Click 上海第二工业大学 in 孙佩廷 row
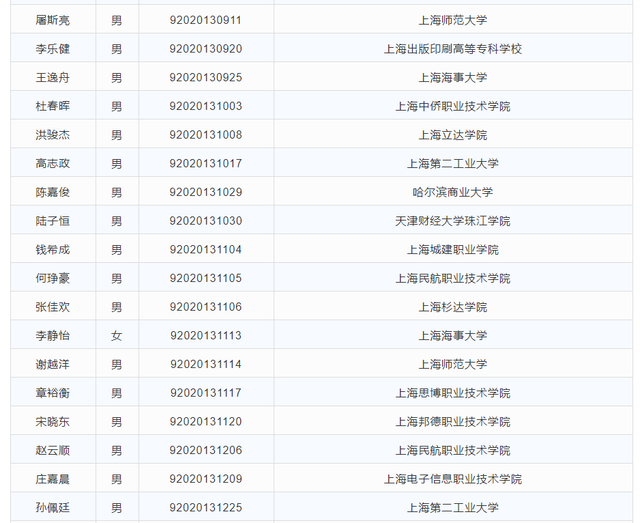The height and width of the screenshot is (523, 640). pyautogui.click(x=453, y=508)
